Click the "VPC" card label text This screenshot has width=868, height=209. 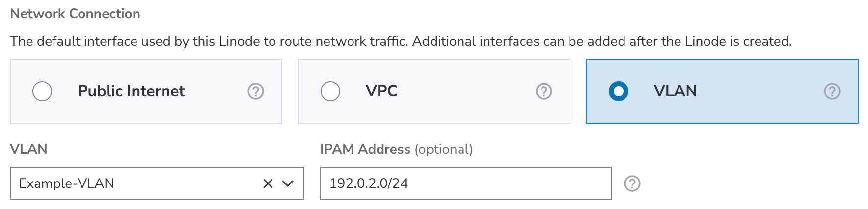(381, 91)
